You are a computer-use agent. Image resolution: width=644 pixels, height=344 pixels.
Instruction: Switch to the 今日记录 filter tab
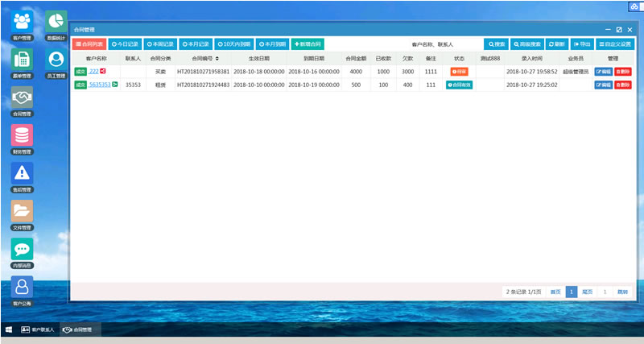click(x=126, y=44)
